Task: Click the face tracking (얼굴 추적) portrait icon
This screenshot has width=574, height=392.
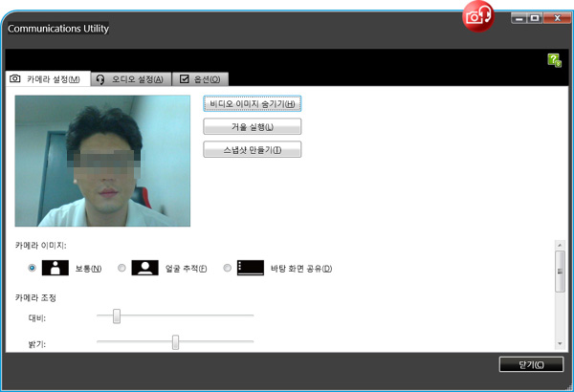Action: click(x=145, y=268)
